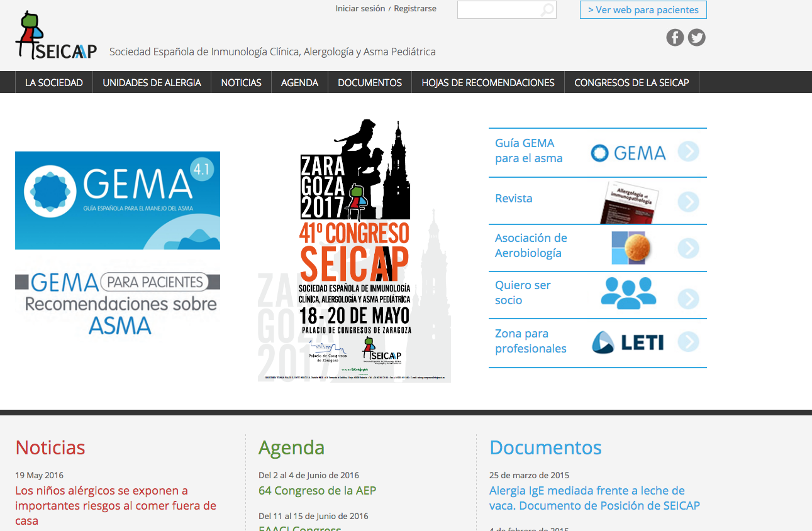Open the UNIDADES DE ALERGIA menu
Image resolution: width=812 pixels, height=531 pixels.
pos(152,82)
